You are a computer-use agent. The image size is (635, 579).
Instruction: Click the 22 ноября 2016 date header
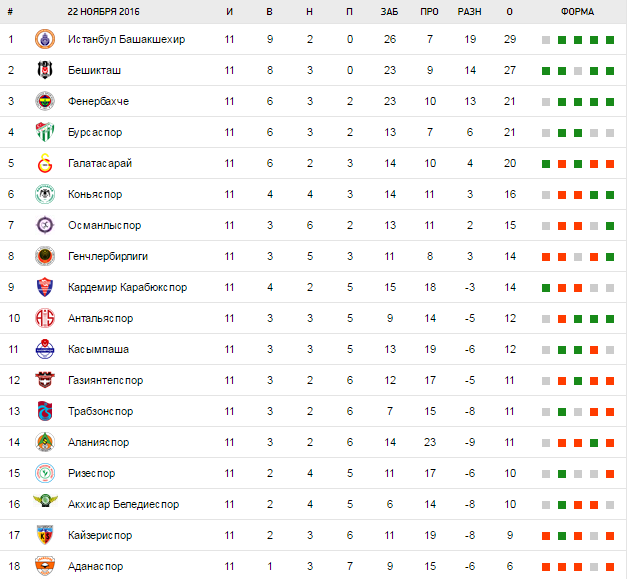104,12
